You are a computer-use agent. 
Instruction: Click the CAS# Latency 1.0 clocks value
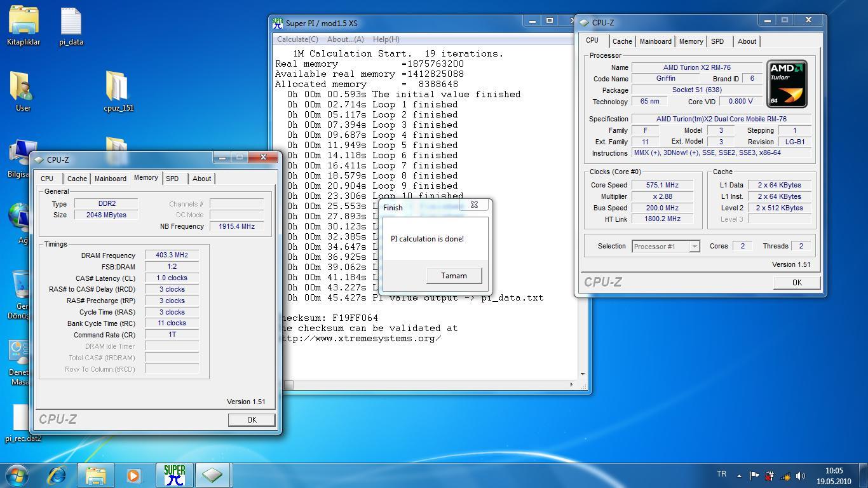click(x=172, y=278)
